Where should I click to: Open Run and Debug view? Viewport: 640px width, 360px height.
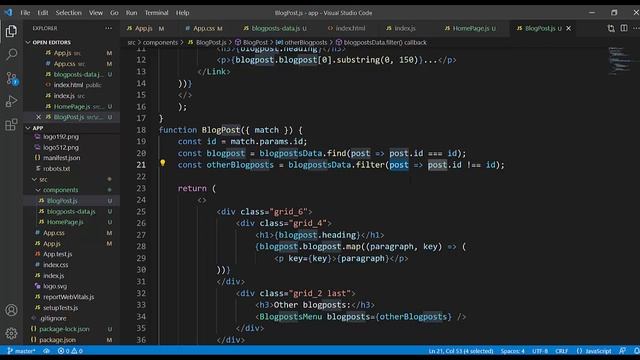pyautogui.click(x=11, y=101)
